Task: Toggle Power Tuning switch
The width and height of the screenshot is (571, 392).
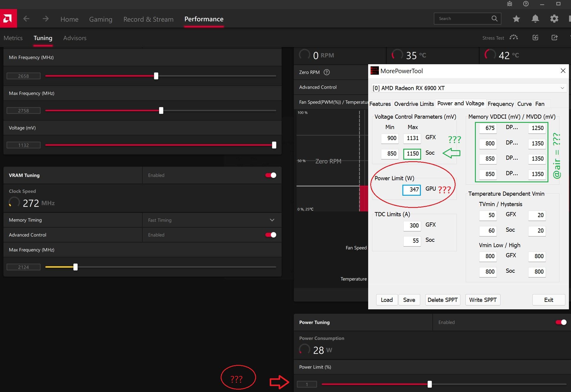Action: pyautogui.click(x=561, y=322)
